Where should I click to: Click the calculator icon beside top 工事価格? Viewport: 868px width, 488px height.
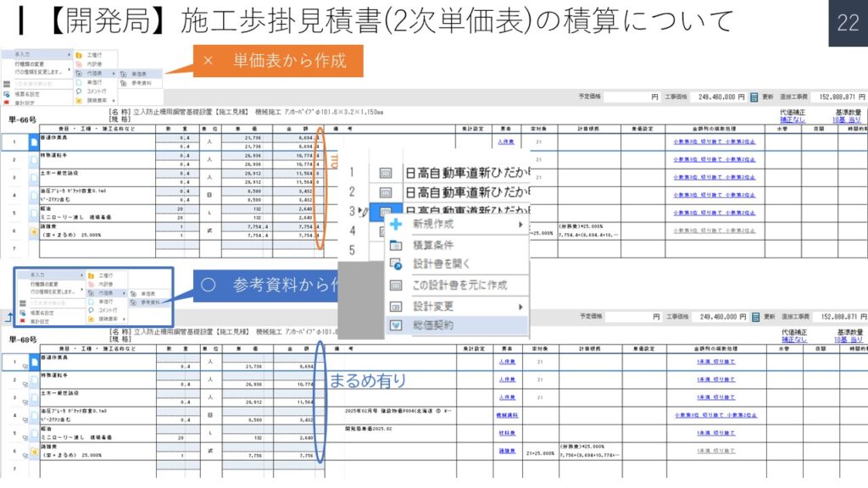point(754,97)
